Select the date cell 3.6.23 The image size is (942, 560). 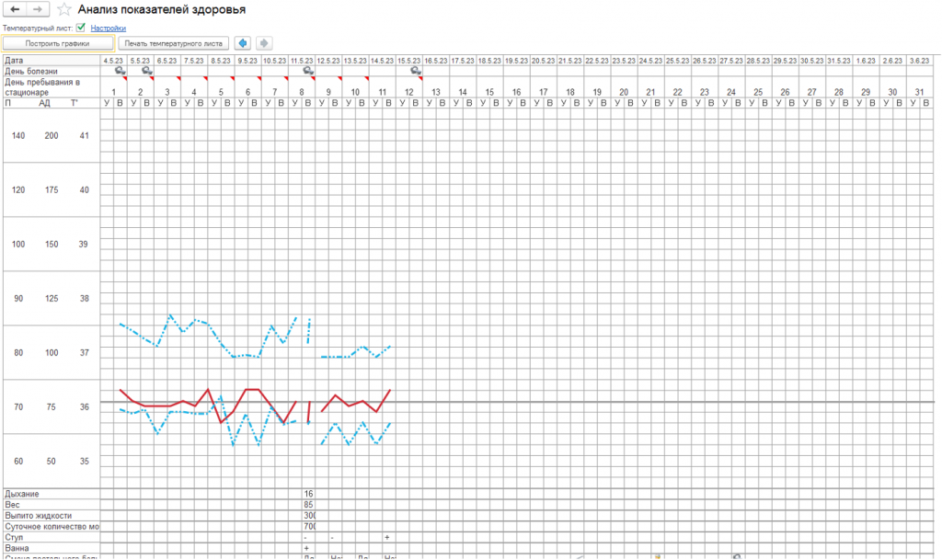click(x=920, y=61)
